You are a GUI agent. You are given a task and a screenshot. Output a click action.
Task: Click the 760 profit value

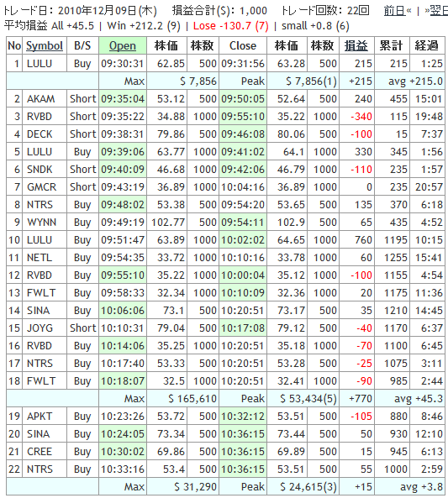(363, 240)
